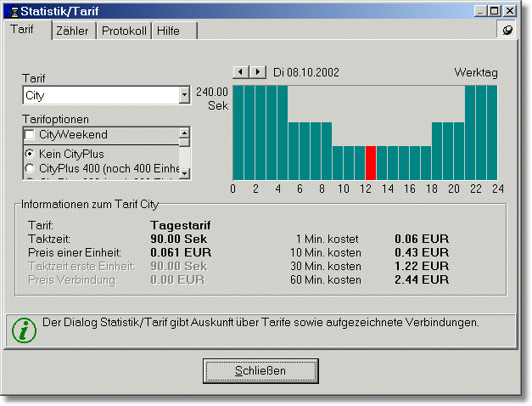The height and width of the screenshot is (406, 532).
Task: Open the Protokoll tab
Action: coord(124,31)
